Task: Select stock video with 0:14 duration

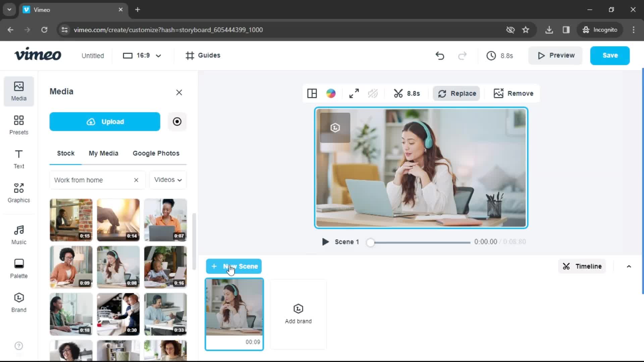Action: tap(118, 220)
